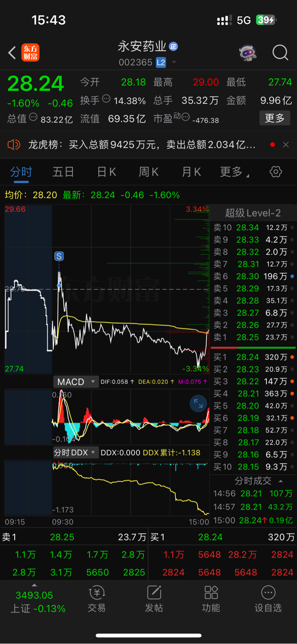Tap the info icon next to 市盈动
Image resolution: width=297 pixels, height=644 pixels.
(x=186, y=117)
